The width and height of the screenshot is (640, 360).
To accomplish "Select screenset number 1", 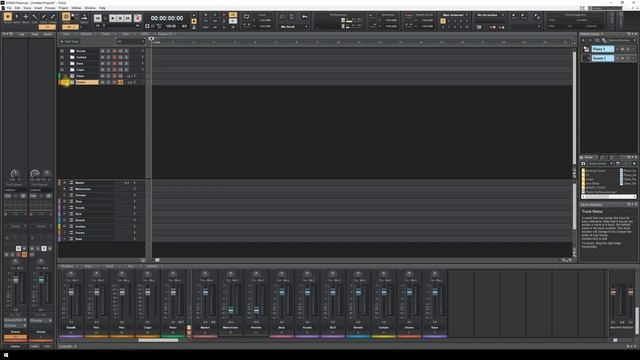I will point(443,21).
